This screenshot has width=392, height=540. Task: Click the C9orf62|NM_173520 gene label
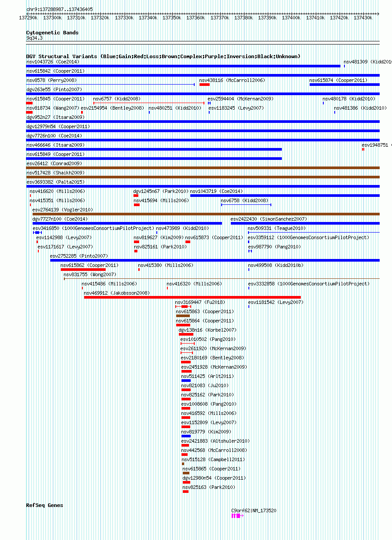(x=254, y=510)
